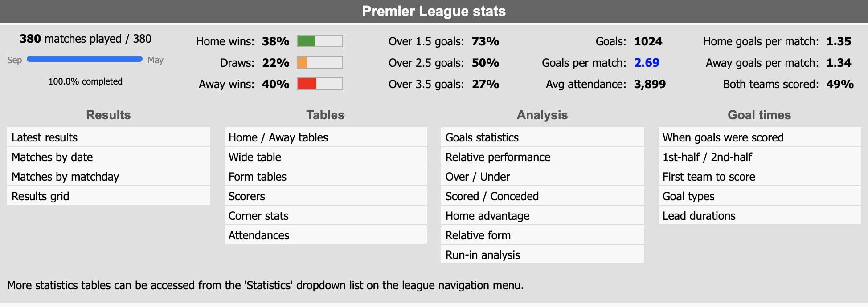Select Relative performance
Image resolution: width=868 pixels, height=307 pixels.
542,157
